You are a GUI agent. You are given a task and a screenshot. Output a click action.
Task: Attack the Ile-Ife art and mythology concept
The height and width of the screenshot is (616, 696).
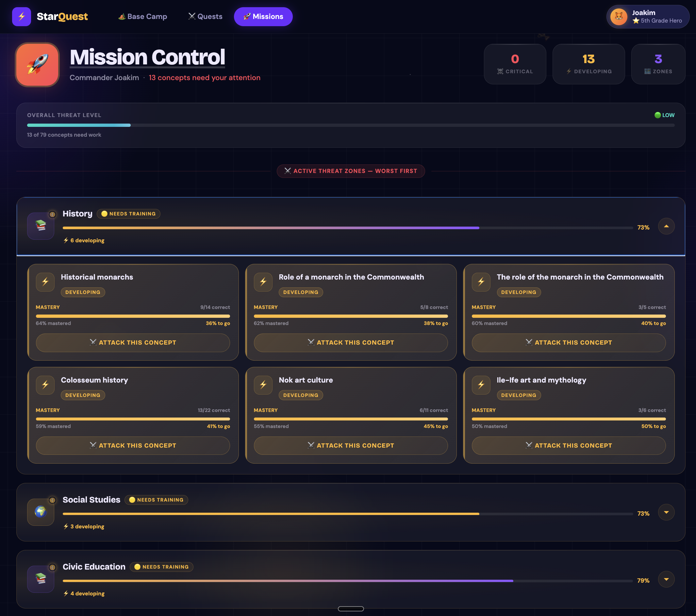569,445
